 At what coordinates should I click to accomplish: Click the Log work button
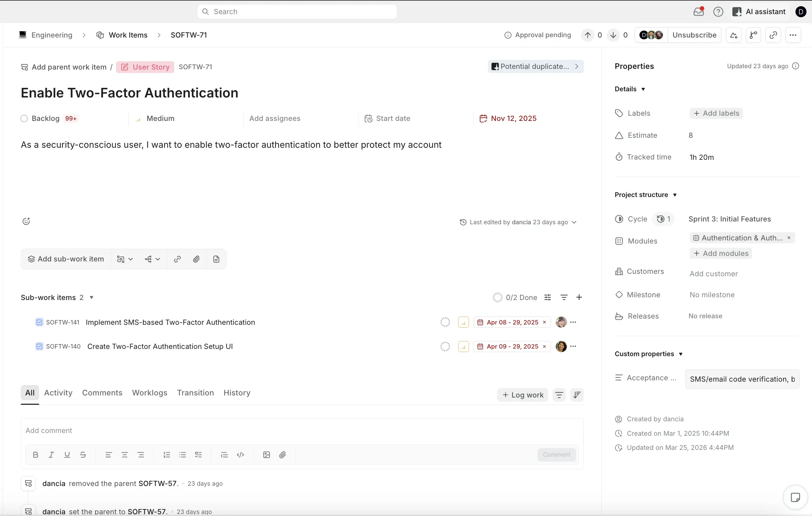click(523, 395)
